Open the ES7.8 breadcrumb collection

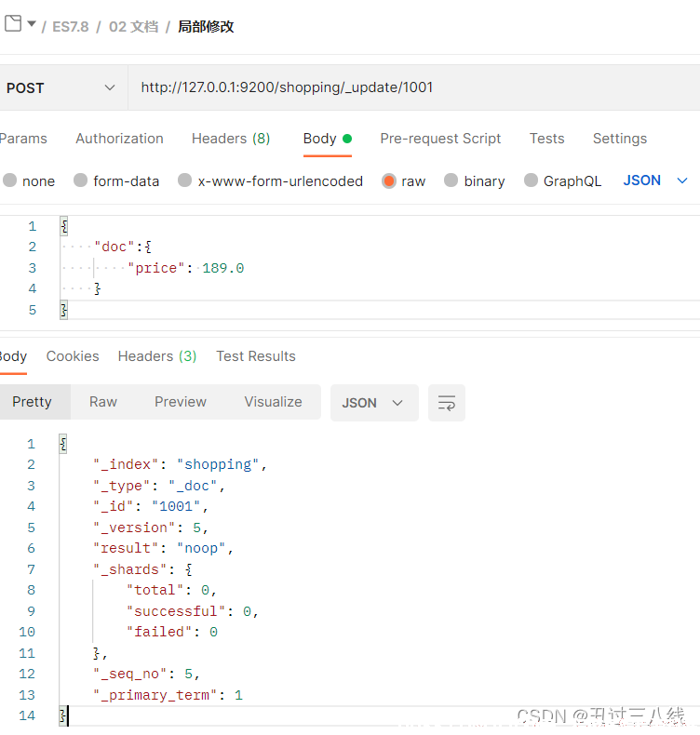(x=71, y=27)
